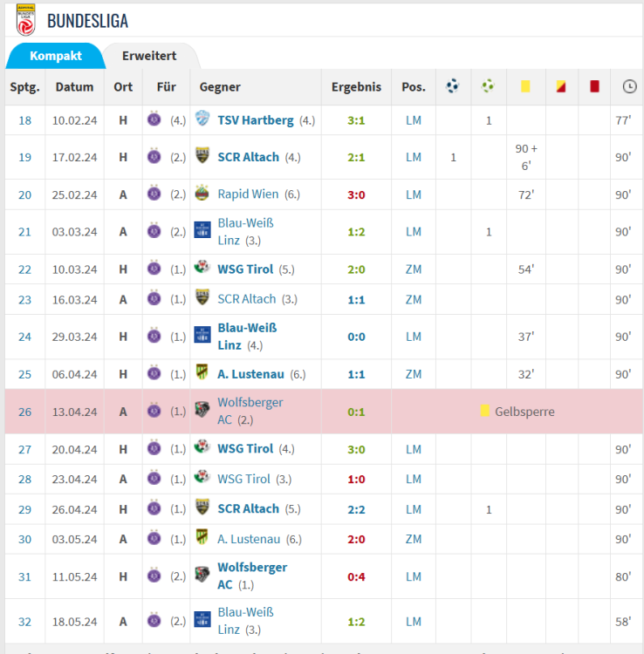The width and height of the screenshot is (644, 654).
Task: Open the 0:4 result against Wolfsberger AC
Action: coord(356,576)
